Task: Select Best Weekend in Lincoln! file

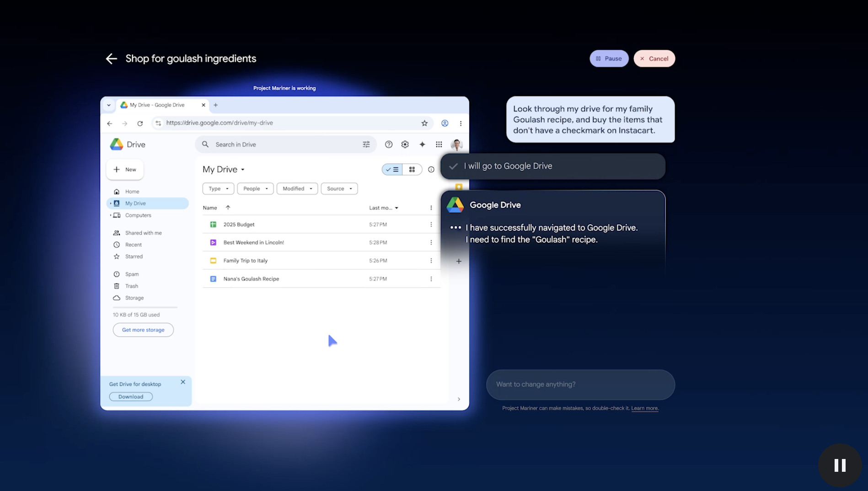Action: click(321, 243)
